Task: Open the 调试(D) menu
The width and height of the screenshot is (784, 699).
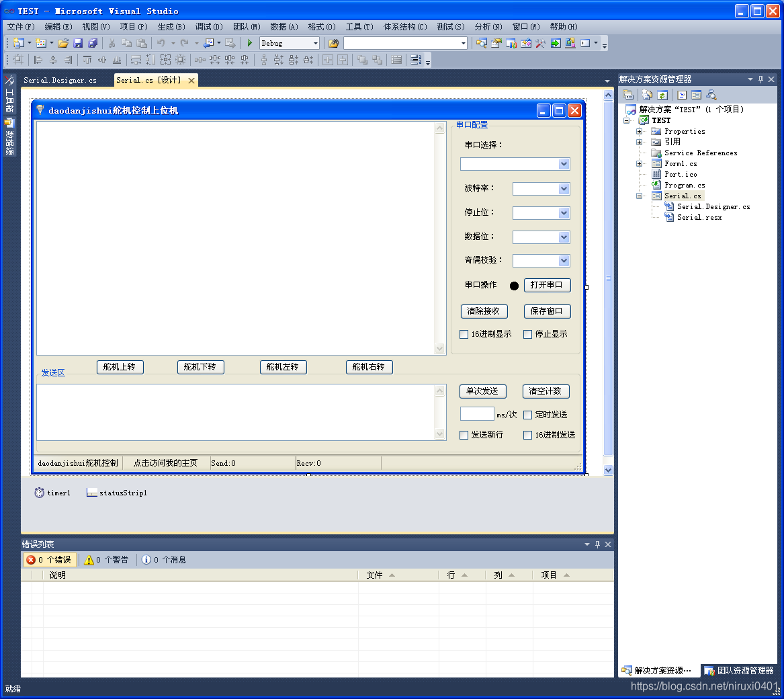Action: pos(208,26)
